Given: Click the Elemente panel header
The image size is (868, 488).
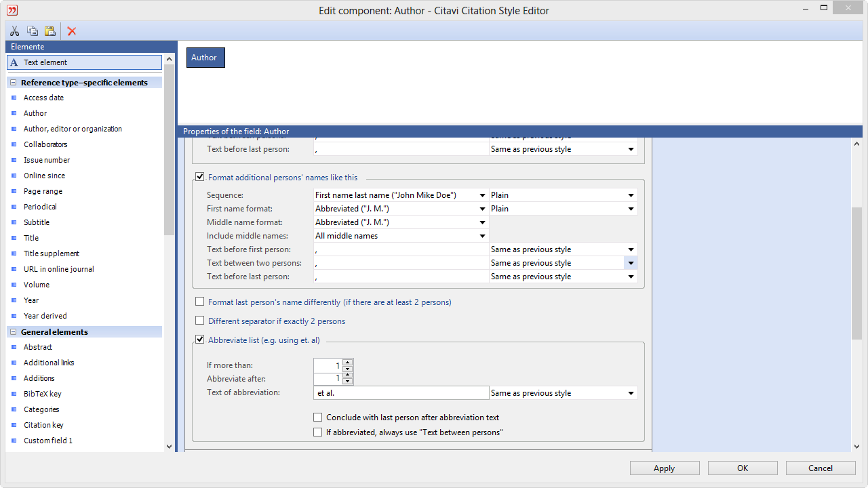Looking at the screenshot, I should pyautogui.click(x=91, y=47).
